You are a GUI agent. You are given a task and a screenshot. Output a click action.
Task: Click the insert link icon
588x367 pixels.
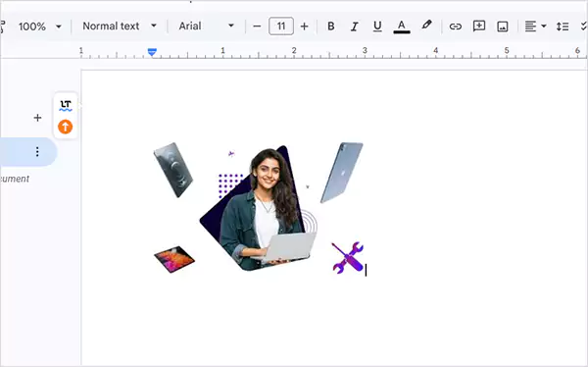(x=456, y=26)
